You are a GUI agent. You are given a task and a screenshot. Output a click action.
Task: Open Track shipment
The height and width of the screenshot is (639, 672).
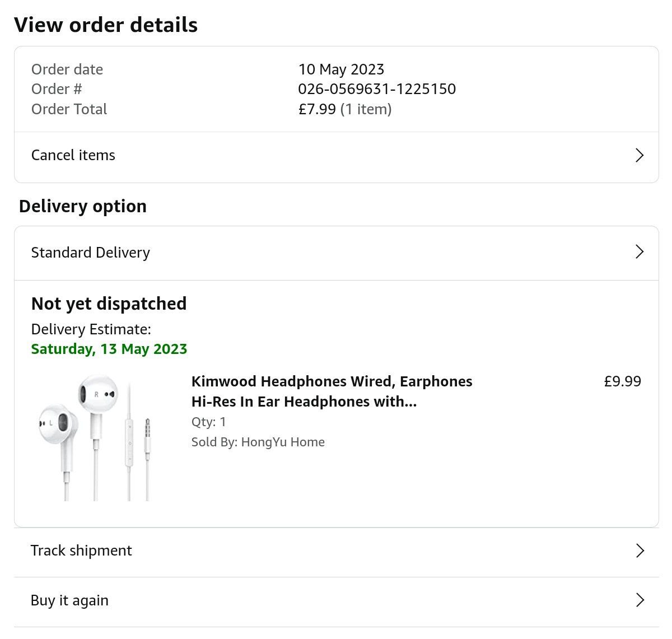click(82, 551)
